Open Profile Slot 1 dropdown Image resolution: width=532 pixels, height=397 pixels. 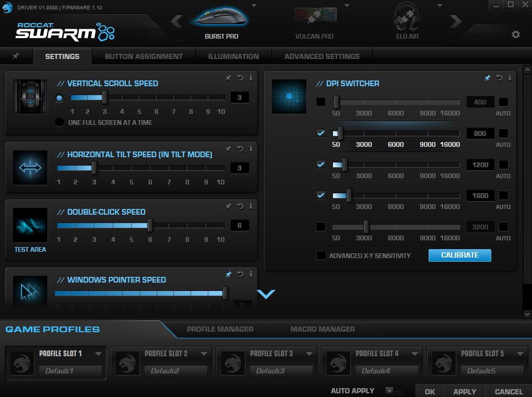coord(98,354)
